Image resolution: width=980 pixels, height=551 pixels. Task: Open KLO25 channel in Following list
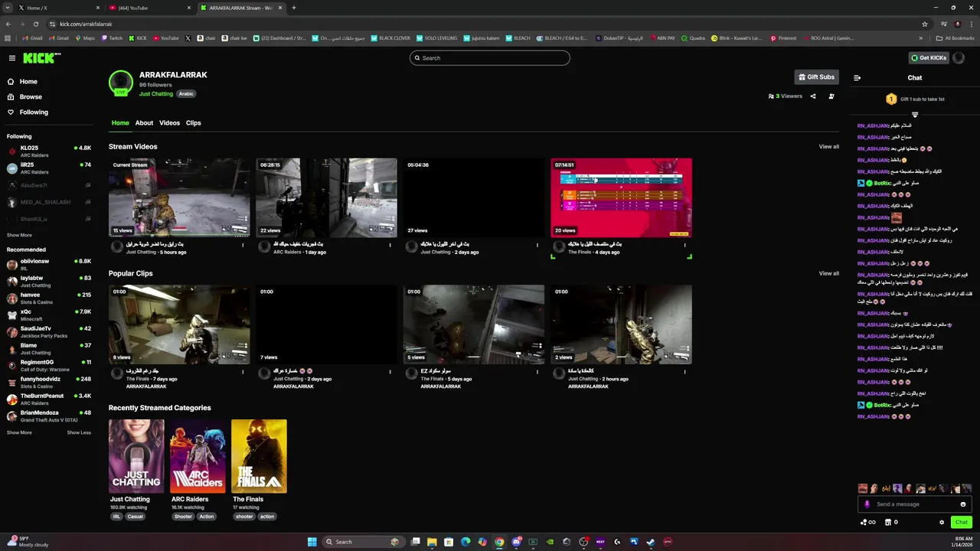[x=49, y=152]
